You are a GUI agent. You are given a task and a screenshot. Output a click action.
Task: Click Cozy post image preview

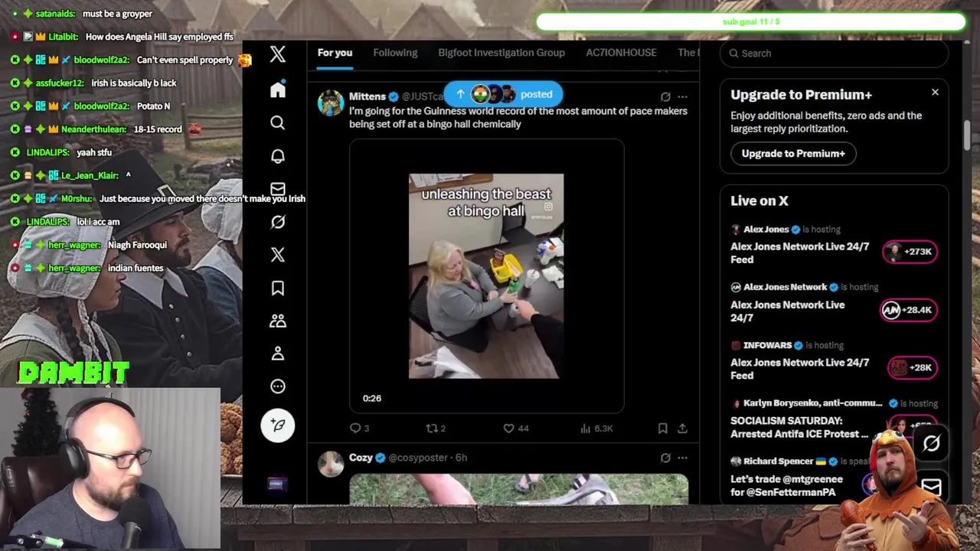(519, 489)
